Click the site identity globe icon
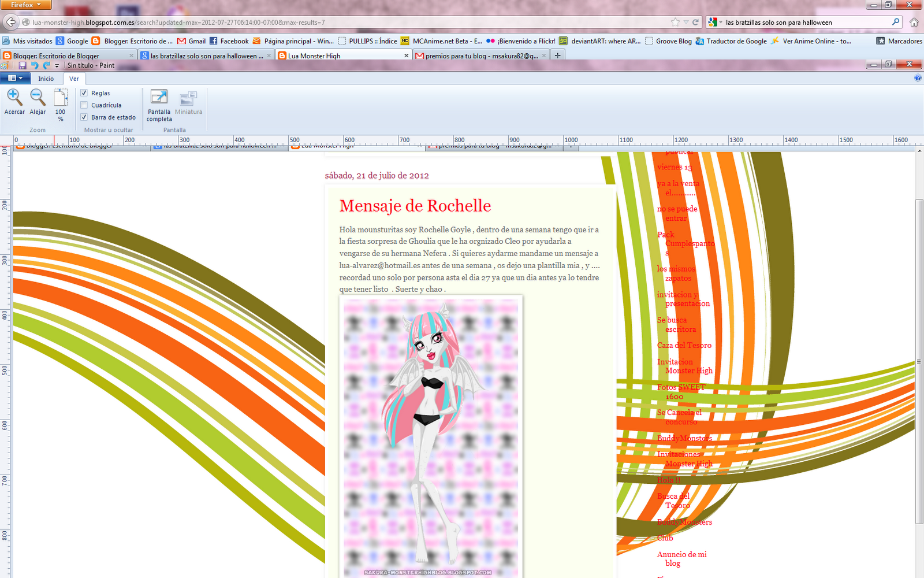The width and height of the screenshot is (924, 578). [26, 23]
